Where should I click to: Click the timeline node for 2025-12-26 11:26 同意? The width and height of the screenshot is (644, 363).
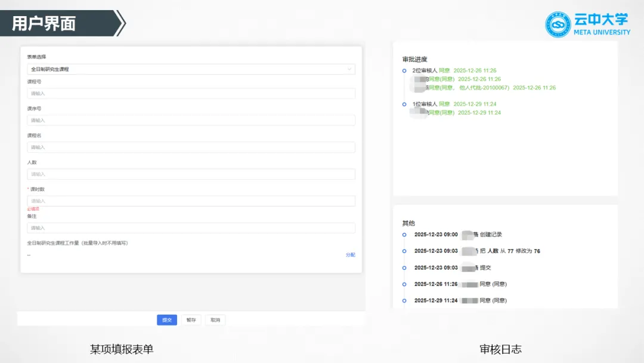[404, 284]
